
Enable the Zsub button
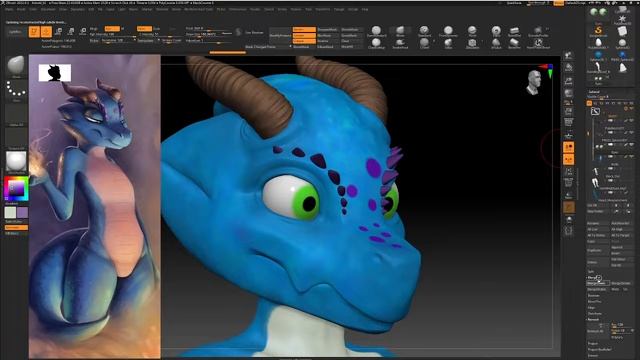pyautogui.click(x=157, y=29)
